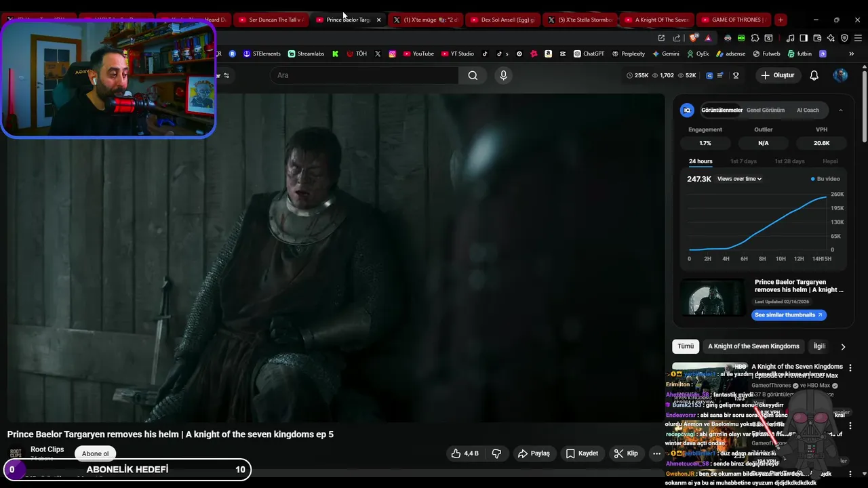Open more actions three-dot menu under video
The width and height of the screenshot is (868, 488).
coord(656,453)
